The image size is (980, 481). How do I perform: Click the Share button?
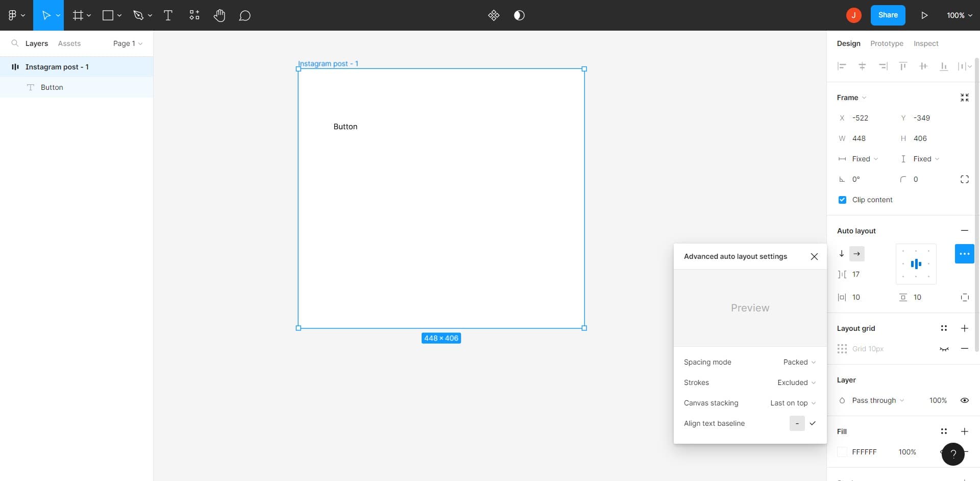(888, 15)
